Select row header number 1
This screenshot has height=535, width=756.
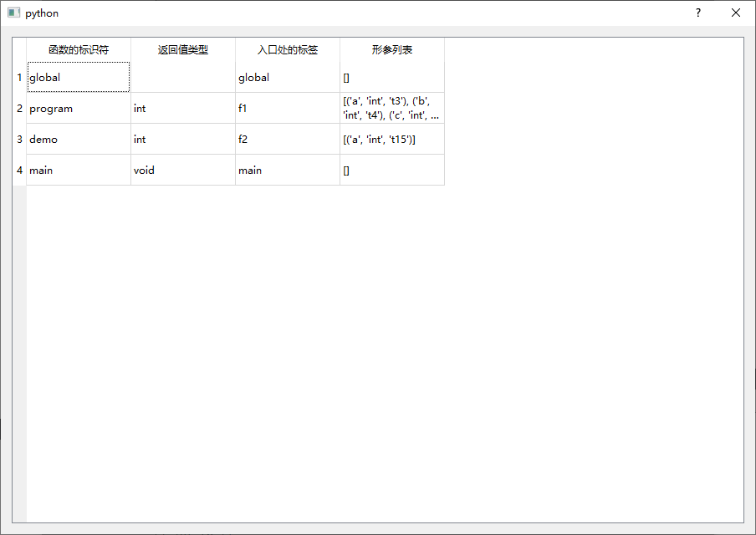click(x=19, y=77)
